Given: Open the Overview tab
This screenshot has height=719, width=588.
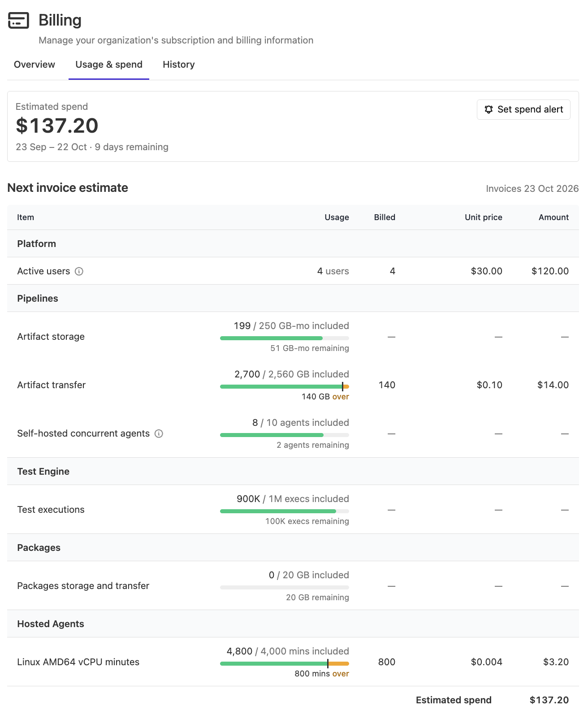Looking at the screenshot, I should pyautogui.click(x=35, y=65).
